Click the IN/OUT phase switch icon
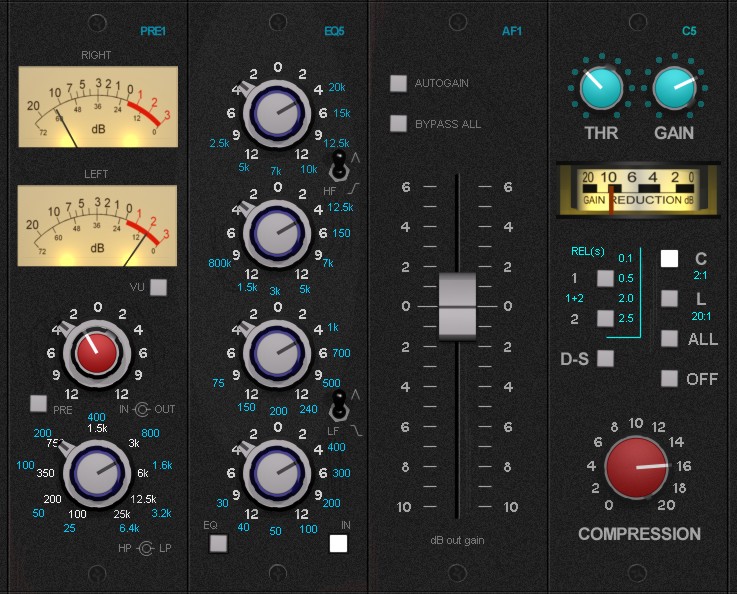737x594 pixels. point(142,410)
